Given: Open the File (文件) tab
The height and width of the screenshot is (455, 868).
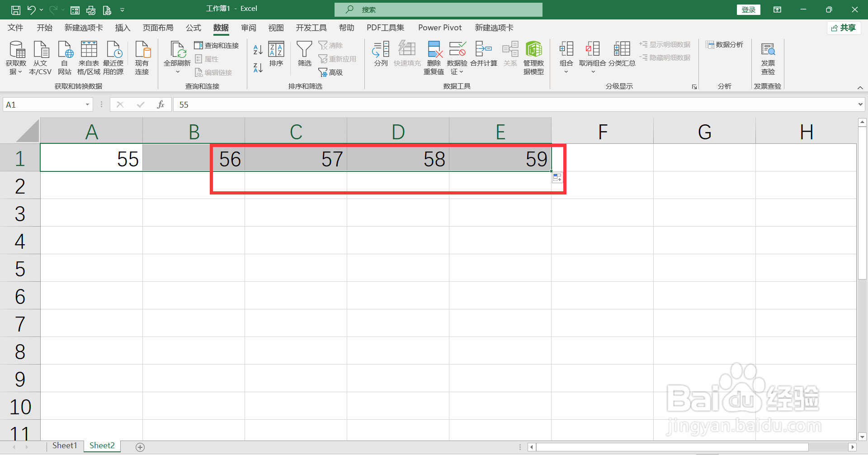Looking at the screenshot, I should coord(15,28).
